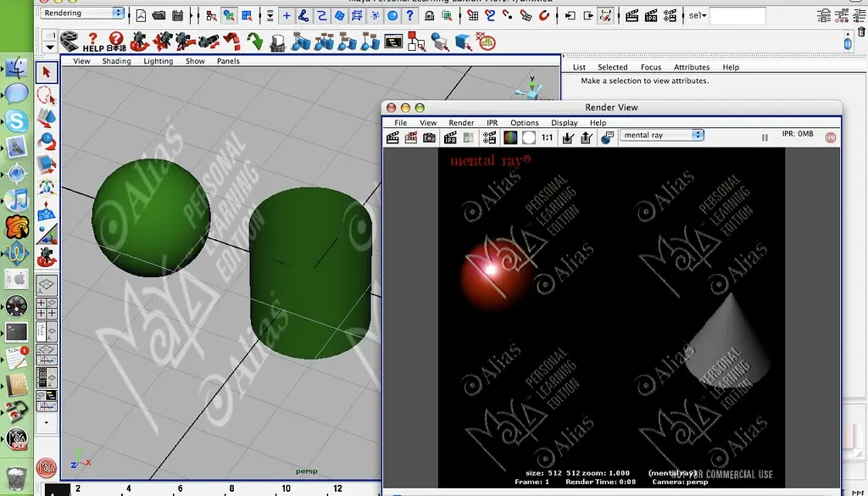The height and width of the screenshot is (496, 868).
Task: Select the arrow Select tool in toolbox
Action: point(47,73)
